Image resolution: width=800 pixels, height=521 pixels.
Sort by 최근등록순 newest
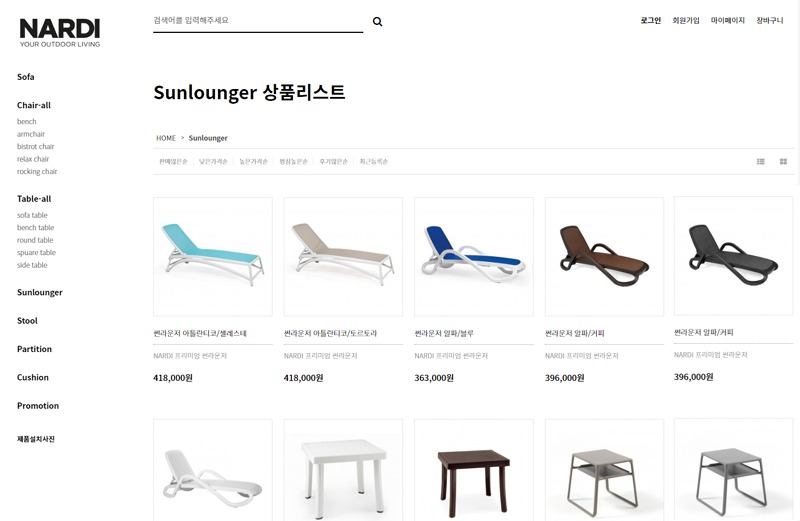pyautogui.click(x=373, y=161)
